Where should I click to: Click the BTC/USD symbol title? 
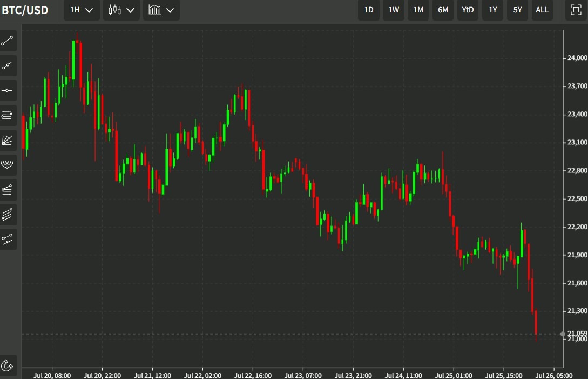click(25, 10)
